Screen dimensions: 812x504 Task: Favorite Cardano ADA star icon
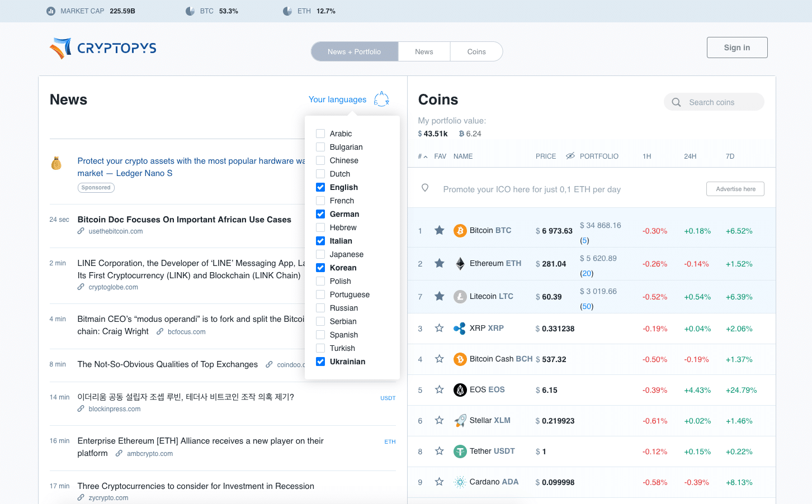tap(440, 482)
